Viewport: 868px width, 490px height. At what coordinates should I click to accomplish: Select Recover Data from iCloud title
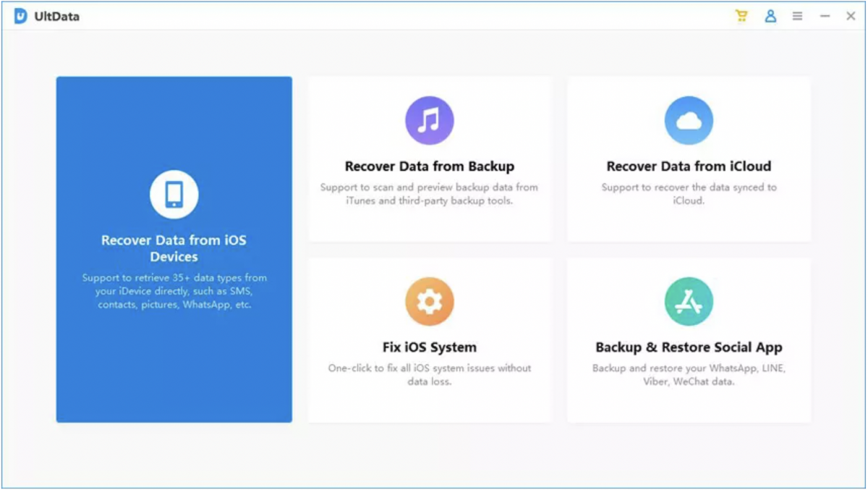(689, 166)
